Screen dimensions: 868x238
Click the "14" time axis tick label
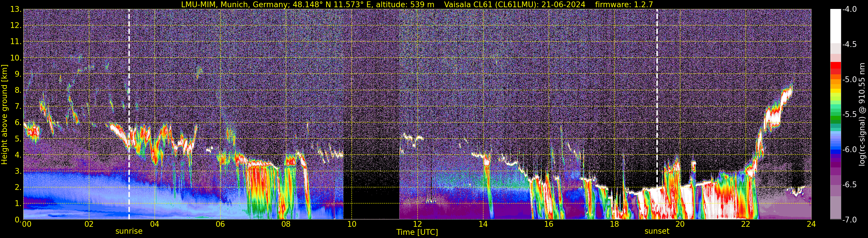click(483, 224)
